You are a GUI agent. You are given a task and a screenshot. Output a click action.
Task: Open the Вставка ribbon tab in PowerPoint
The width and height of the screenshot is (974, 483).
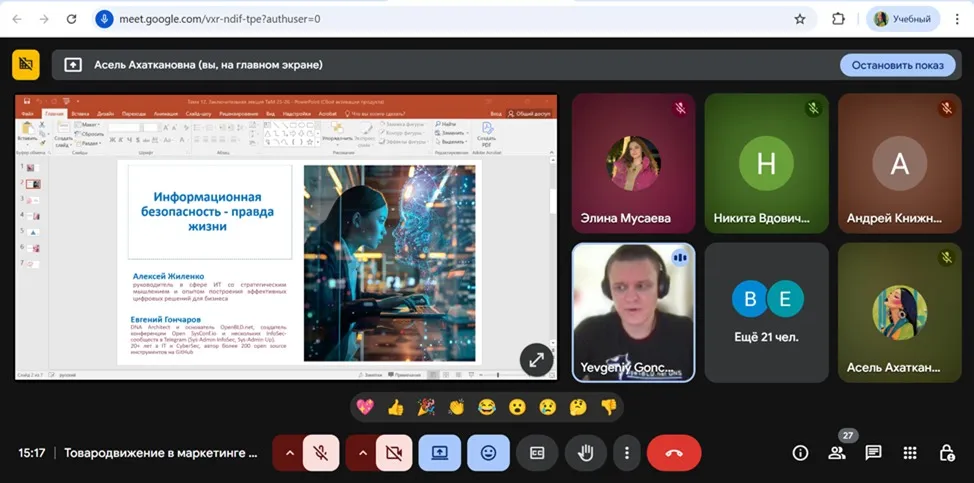click(x=80, y=114)
